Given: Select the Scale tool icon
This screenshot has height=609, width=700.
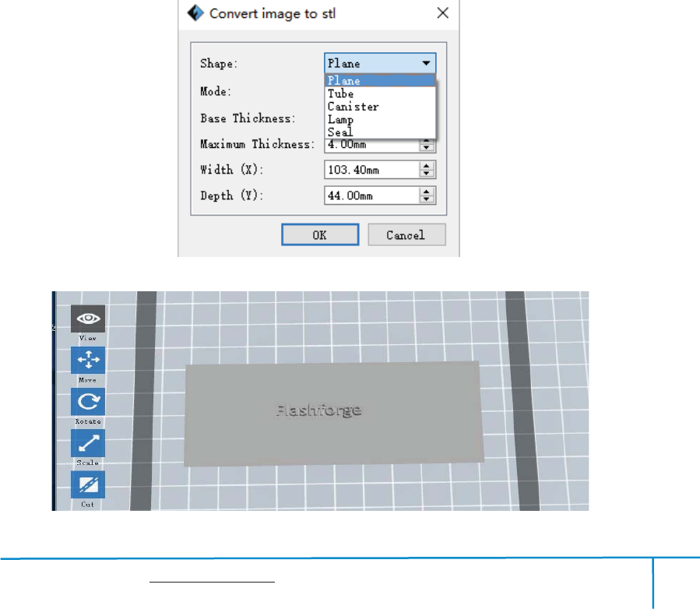Looking at the screenshot, I should coord(88,443).
